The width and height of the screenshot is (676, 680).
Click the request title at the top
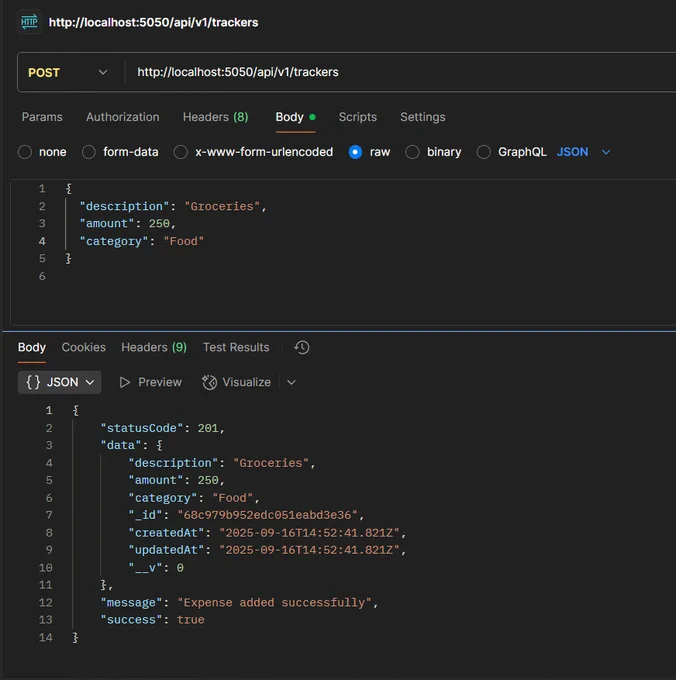click(x=153, y=23)
